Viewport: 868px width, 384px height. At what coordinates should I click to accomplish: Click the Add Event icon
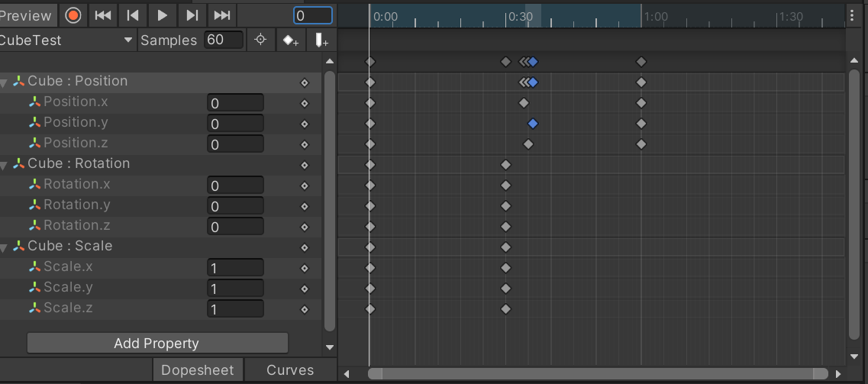point(321,40)
